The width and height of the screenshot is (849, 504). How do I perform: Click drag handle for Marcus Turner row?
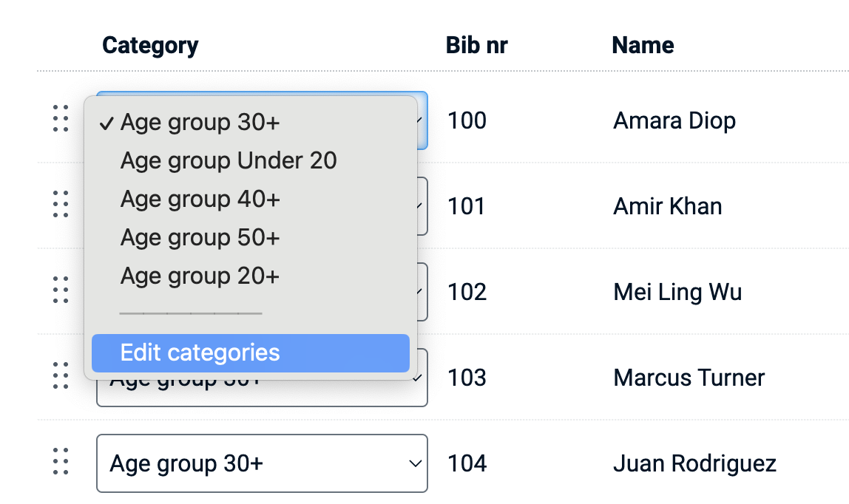(x=61, y=377)
